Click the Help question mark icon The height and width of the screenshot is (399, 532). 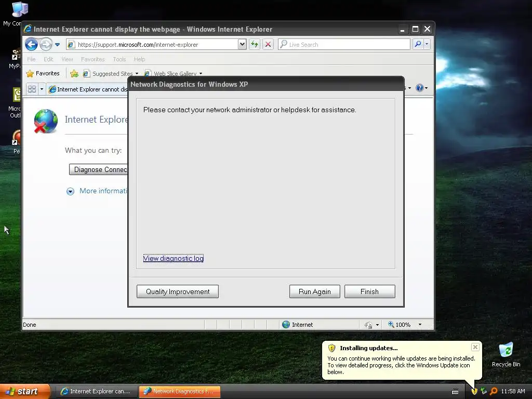(420, 88)
